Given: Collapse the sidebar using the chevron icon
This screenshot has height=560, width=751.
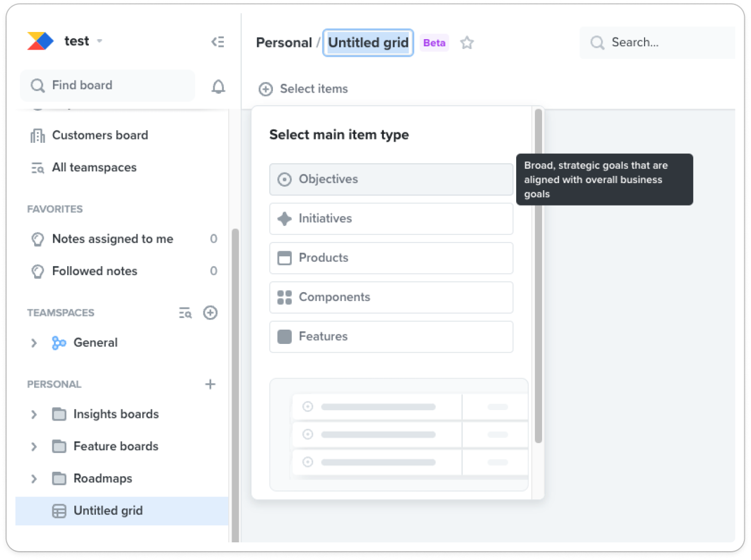Looking at the screenshot, I should point(218,41).
